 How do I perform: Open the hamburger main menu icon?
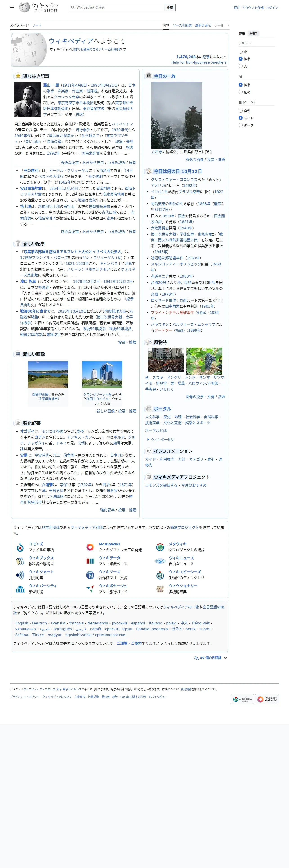[x=12, y=7]
